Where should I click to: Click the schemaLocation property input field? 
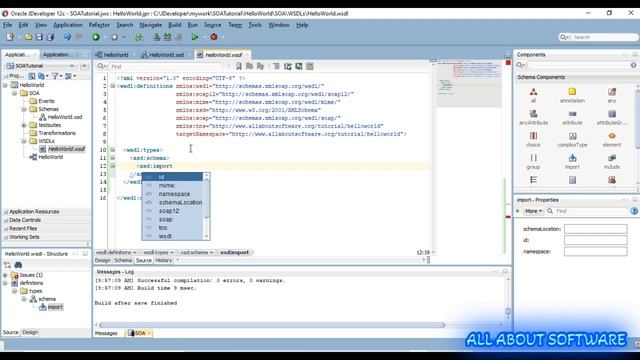point(596,229)
